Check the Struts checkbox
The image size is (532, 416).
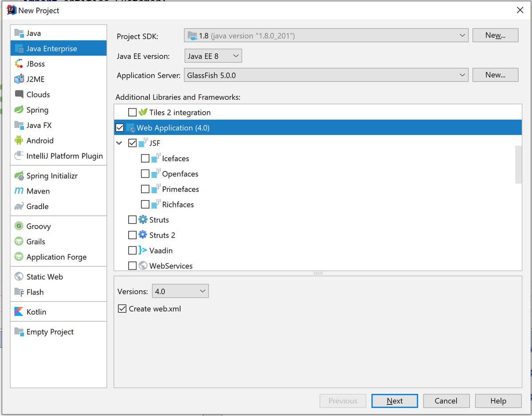(x=132, y=220)
